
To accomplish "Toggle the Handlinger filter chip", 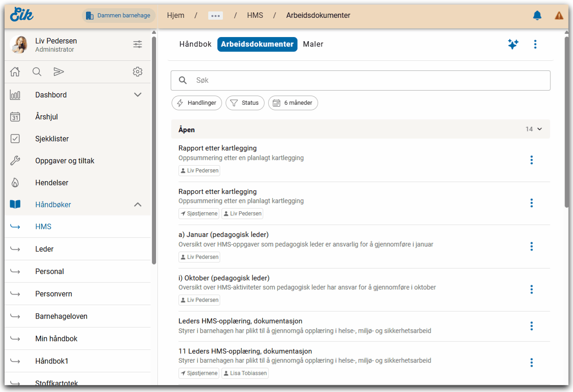I will click(x=196, y=103).
